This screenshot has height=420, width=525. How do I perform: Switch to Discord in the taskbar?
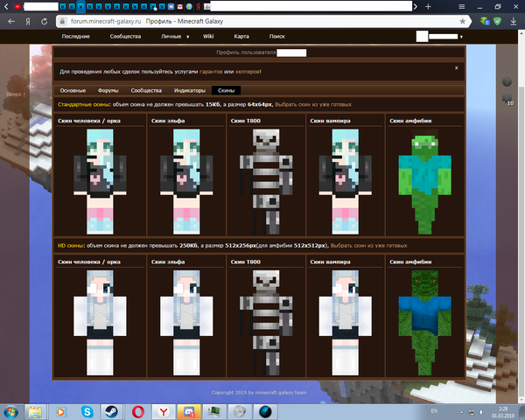click(189, 411)
